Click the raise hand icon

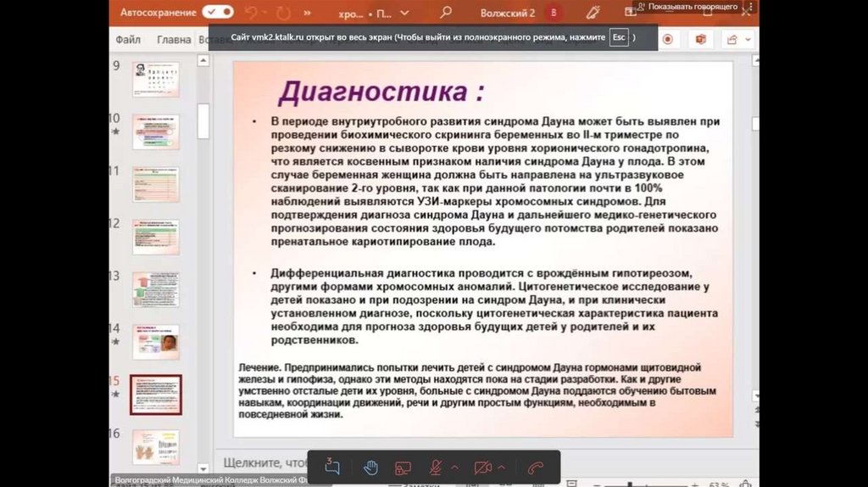tap(370, 467)
